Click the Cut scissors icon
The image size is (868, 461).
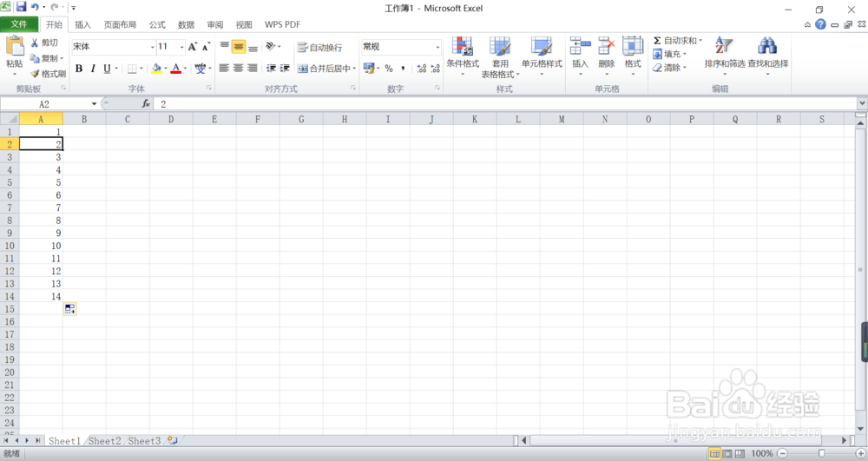(35, 43)
